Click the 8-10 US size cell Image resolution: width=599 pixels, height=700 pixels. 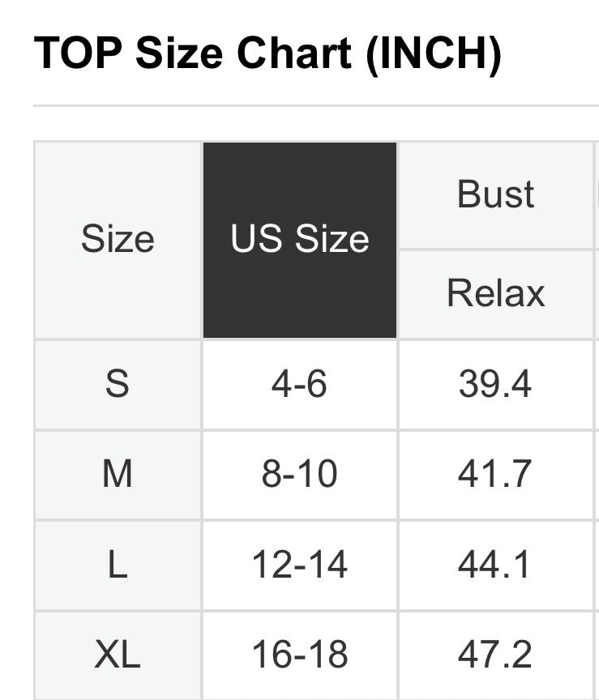300,474
